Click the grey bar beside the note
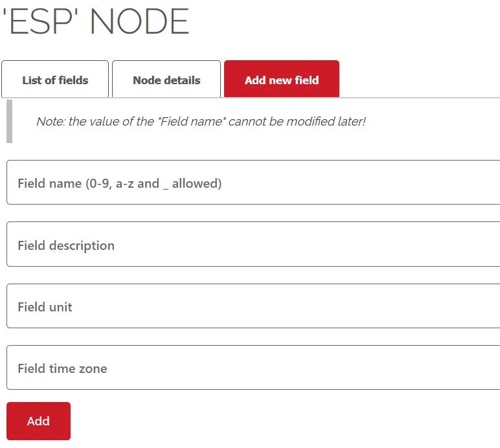This screenshot has width=500, height=448. pos(9,122)
